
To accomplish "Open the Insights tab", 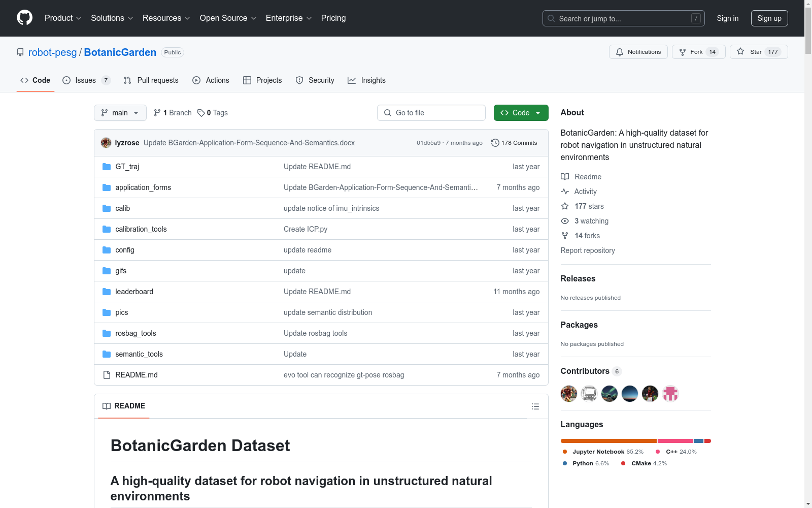I will tap(367, 80).
